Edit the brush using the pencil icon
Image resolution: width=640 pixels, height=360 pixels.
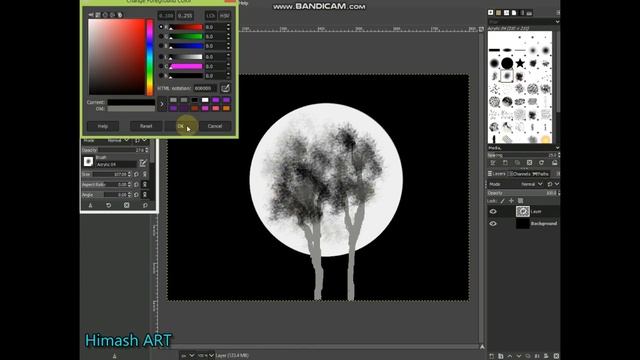click(142, 164)
